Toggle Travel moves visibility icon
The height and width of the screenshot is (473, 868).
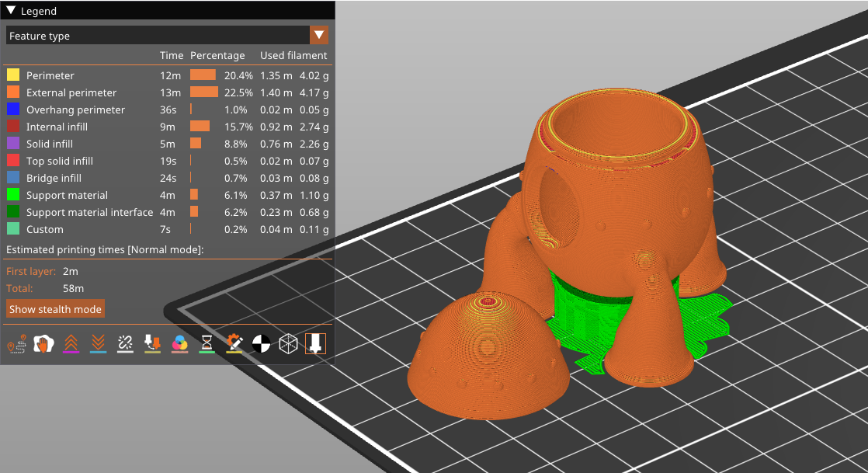(x=16, y=344)
